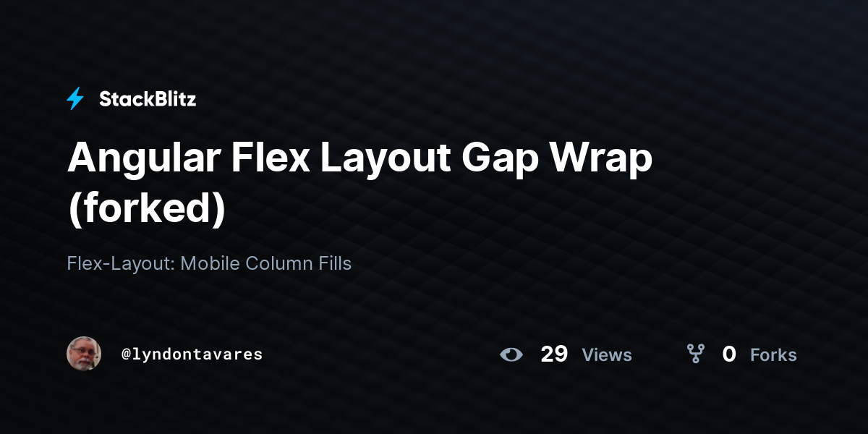Click the 0 forks count number

click(x=729, y=354)
